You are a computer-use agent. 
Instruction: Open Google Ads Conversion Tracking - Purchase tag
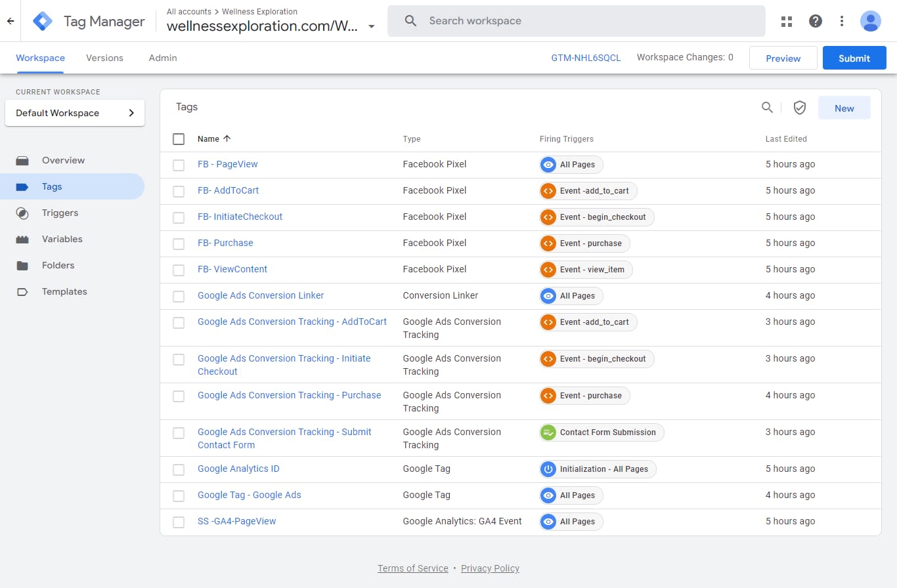tap(290, 395)
